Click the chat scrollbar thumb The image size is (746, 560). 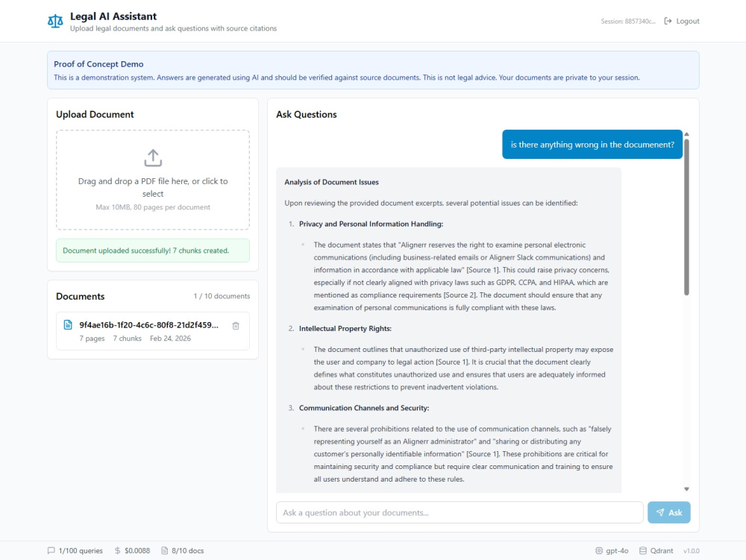pos(686,216)
